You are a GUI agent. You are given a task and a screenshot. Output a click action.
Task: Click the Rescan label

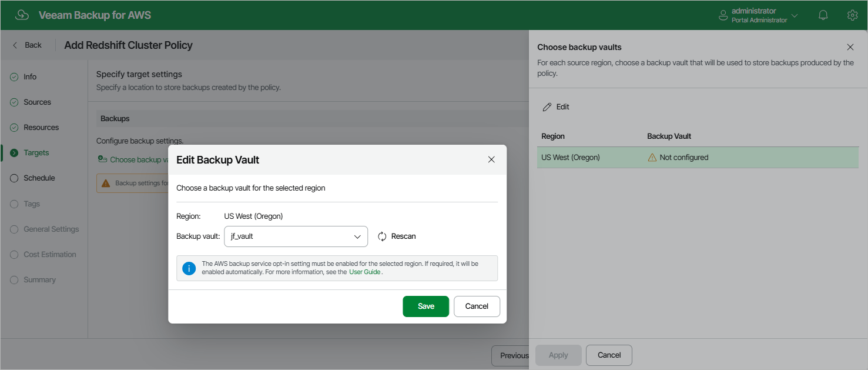coord(403,236)
